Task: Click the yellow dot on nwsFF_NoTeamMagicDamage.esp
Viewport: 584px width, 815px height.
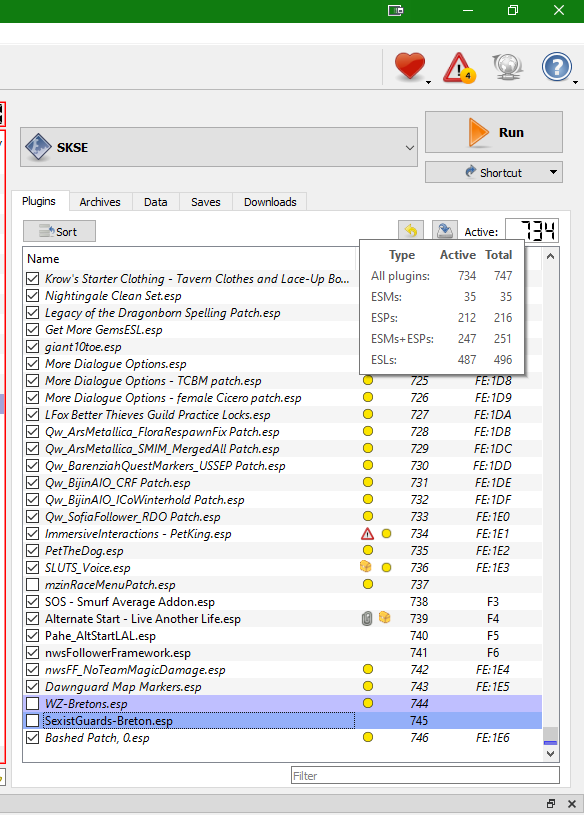Action: tap(368, 669)
